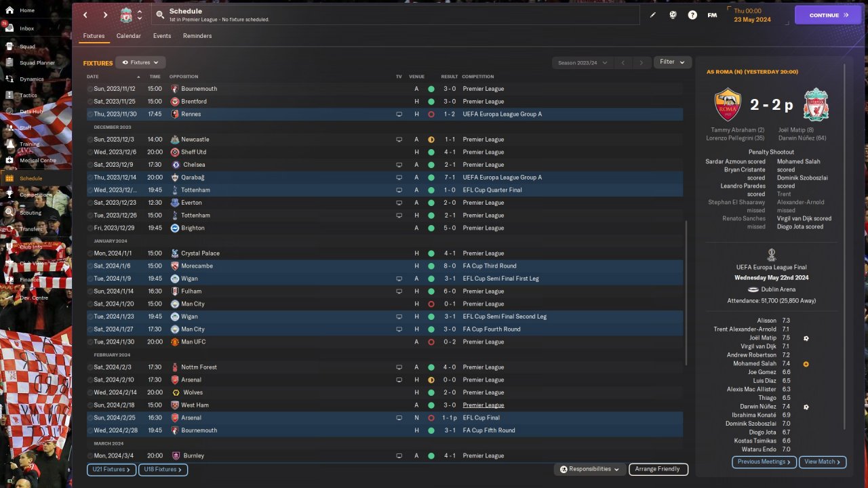Click Bournemouth badge on 2023/11/12 row

pyautogui.click(x=175, y=89)
